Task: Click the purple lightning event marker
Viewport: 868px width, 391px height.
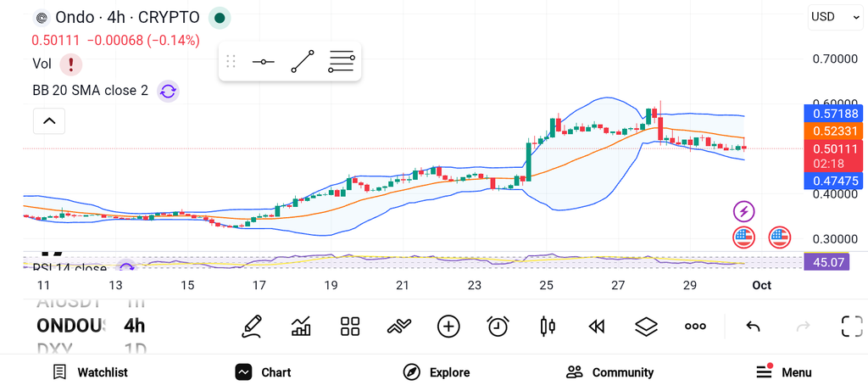Action: 744,211
